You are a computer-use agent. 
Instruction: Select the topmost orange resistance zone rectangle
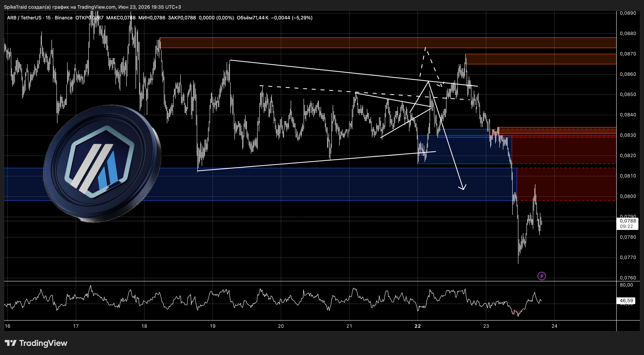click(388, 43)
